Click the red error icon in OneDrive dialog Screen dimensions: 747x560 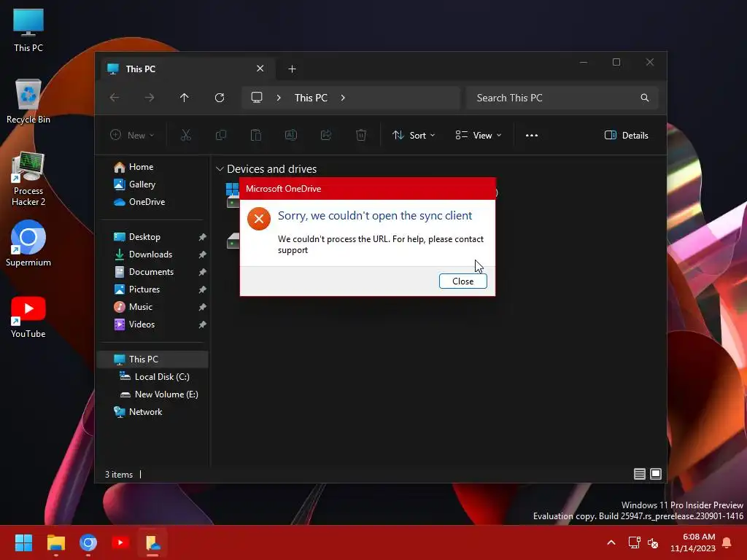259,219
